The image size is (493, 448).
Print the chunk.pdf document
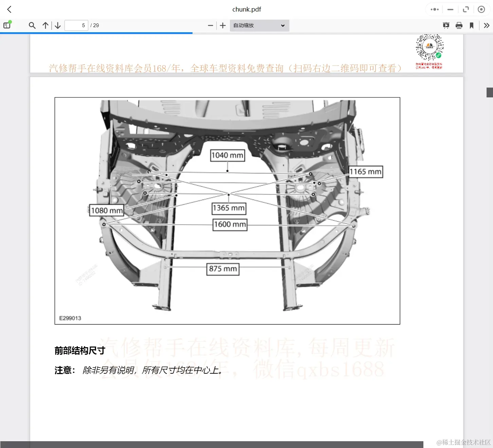click(459, 25)
